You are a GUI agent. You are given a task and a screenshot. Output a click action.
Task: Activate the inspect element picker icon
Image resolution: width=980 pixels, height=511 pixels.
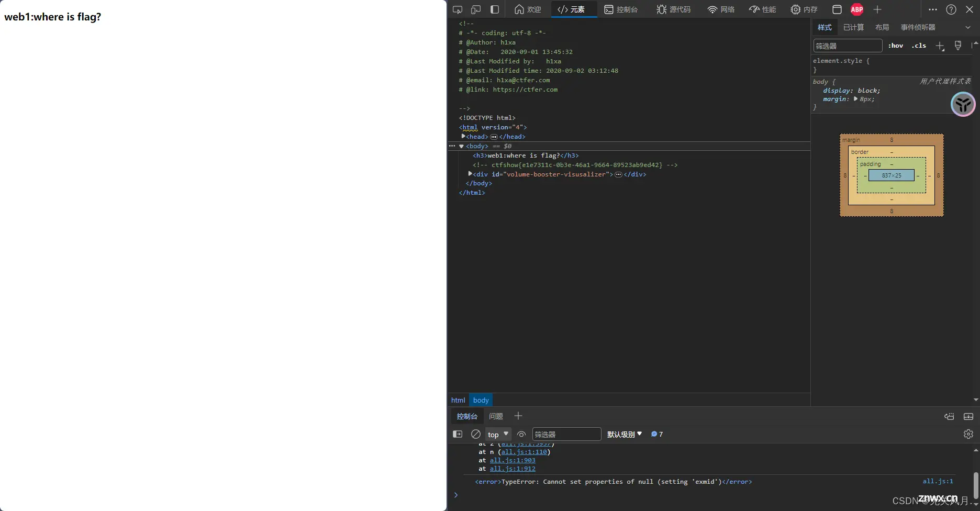458,9
